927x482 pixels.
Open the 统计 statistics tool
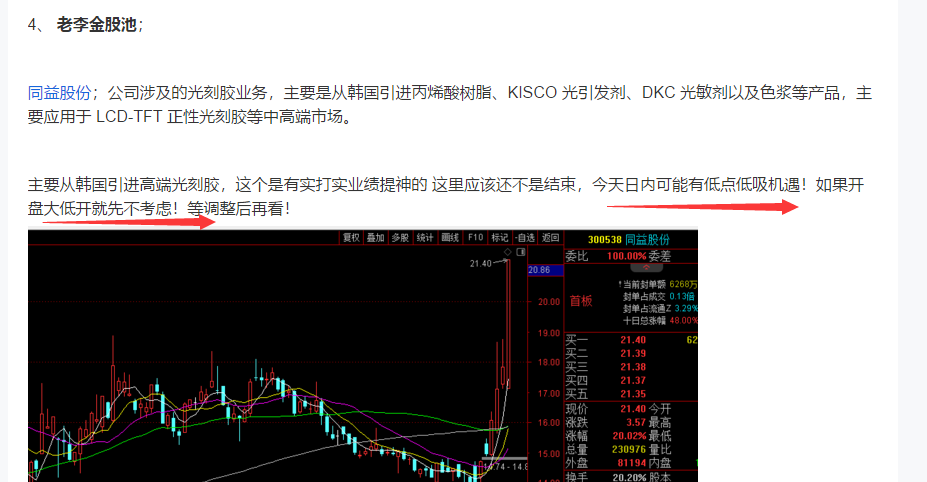[425, 238]
